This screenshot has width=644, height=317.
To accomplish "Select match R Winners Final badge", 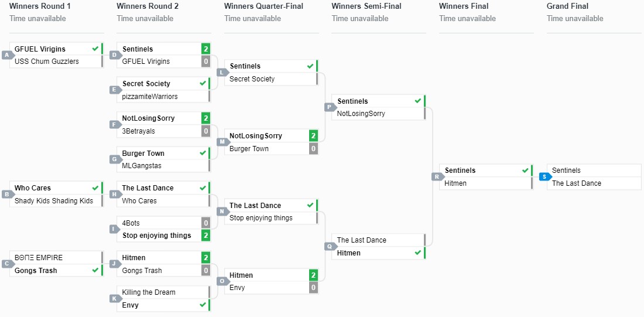I will (437, 176).
